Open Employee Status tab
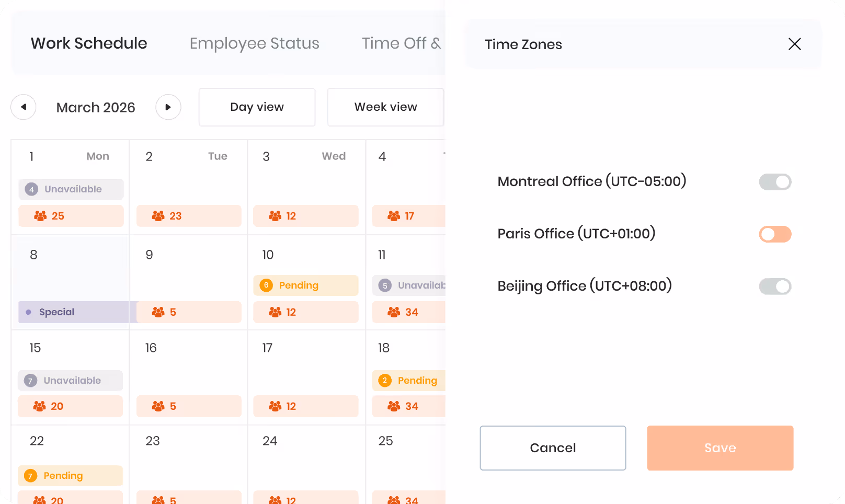Viewport: 845px width, 504px height. pos(254,43)
